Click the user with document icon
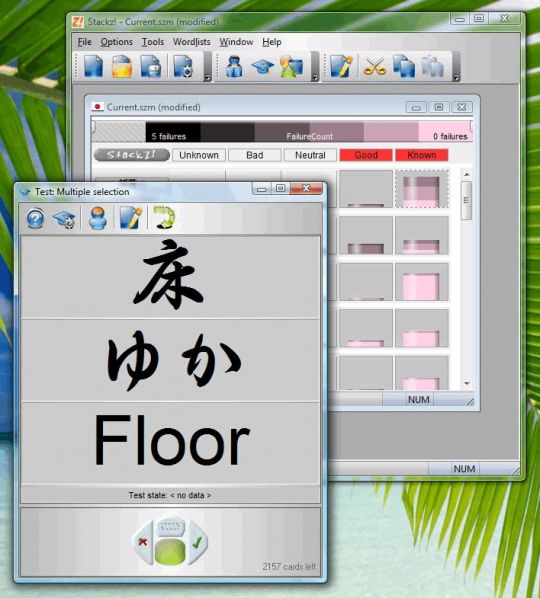This screenshot has height=598, width=540. coord(291,66)
